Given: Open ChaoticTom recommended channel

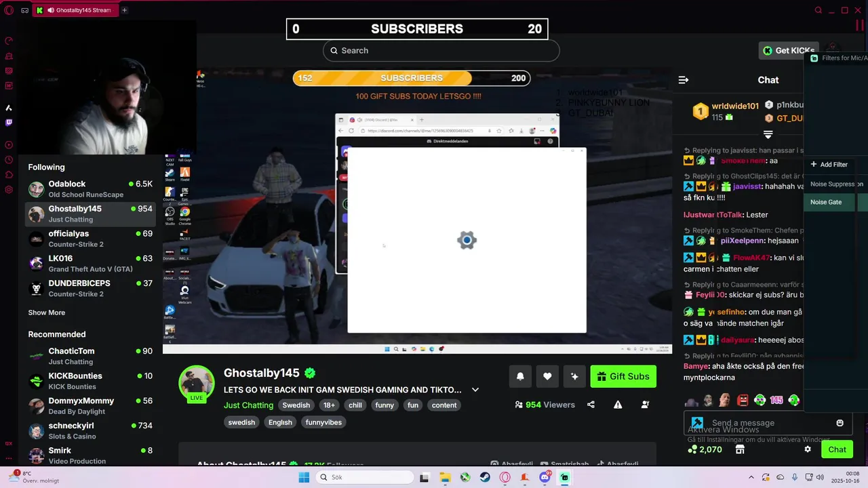Looking at the screenshot, I should 91,356.
